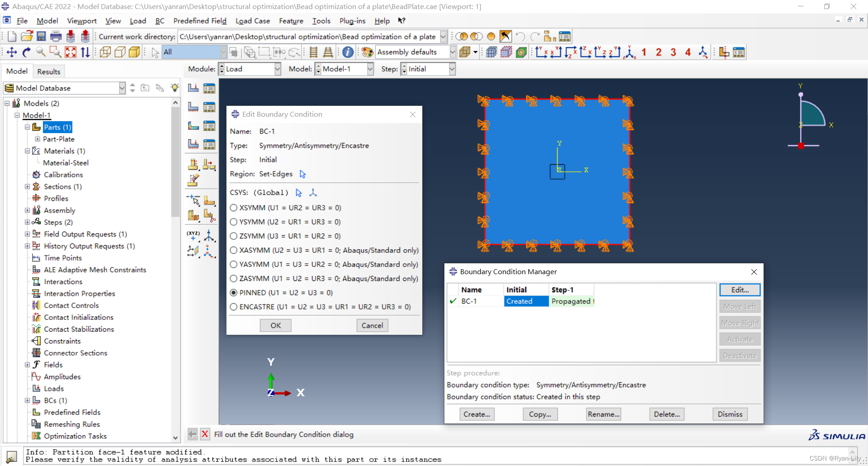Print the viewport using the printer icon
868x466 pixels.
56,37
